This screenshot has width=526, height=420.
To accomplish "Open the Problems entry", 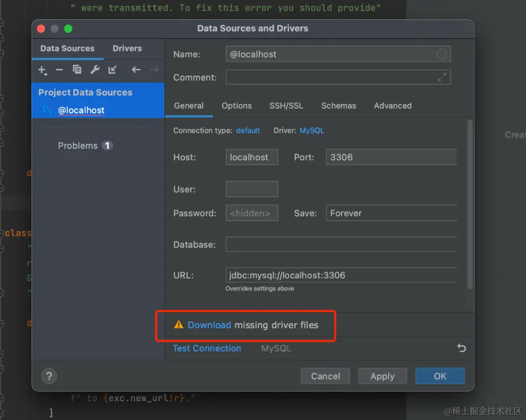I will coord(78,146).
